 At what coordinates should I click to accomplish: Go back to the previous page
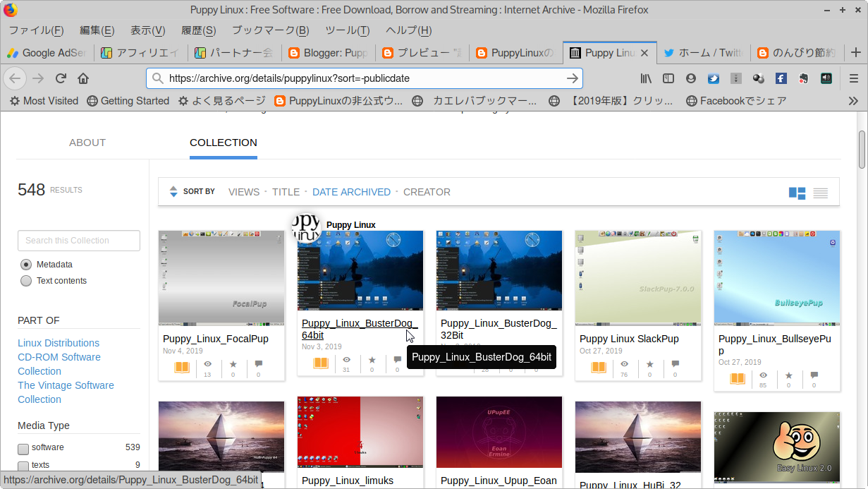[16, 78]
